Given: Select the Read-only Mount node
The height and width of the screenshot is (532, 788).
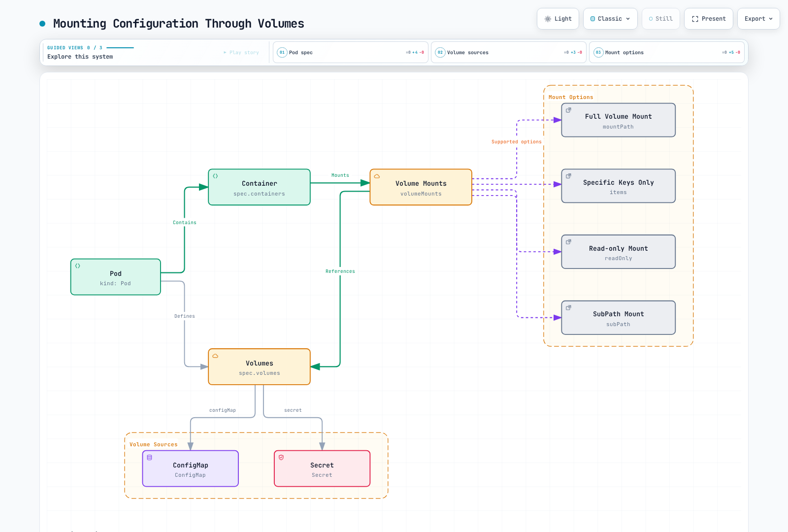Looking at the screenshot, I should click(x=619, y=252).
